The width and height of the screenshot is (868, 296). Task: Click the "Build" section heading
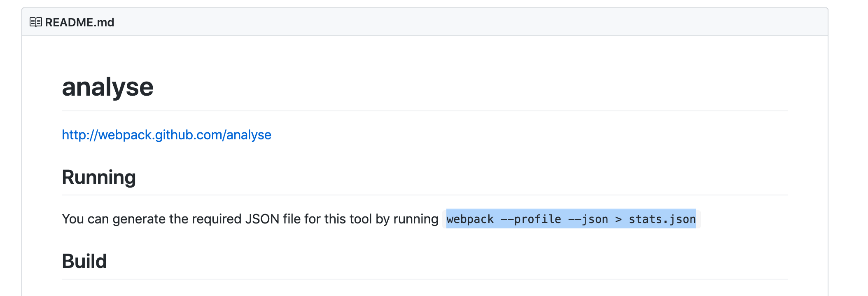(x=84, y=261)
